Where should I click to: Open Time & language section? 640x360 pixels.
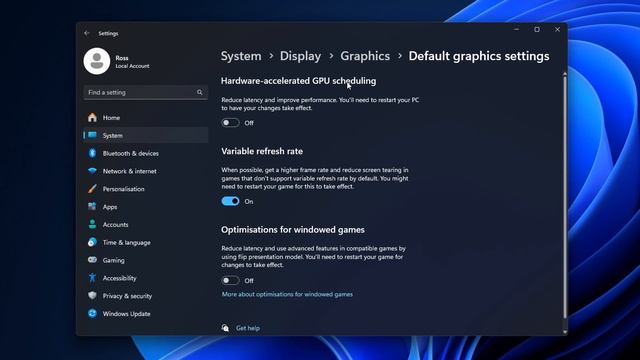click(x=146, y=242)
